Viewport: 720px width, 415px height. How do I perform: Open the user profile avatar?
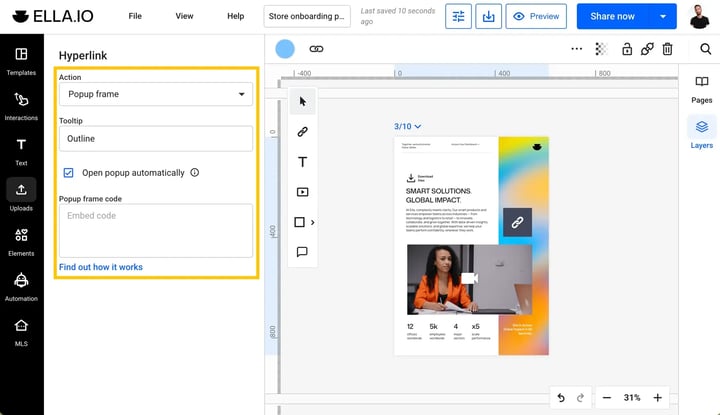[x=699, y=16]
